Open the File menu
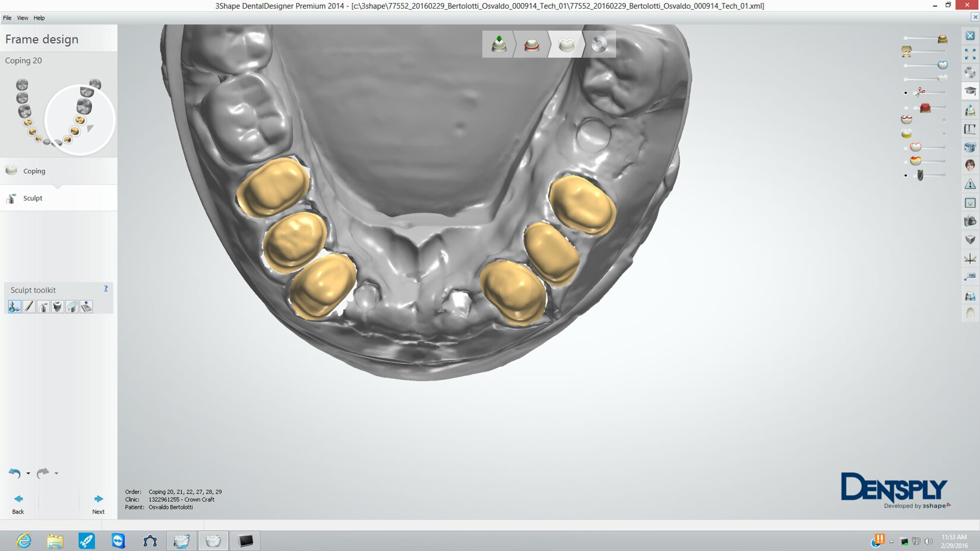The height and width of the screenshot is (551, 980). click(x=7, y=18)
